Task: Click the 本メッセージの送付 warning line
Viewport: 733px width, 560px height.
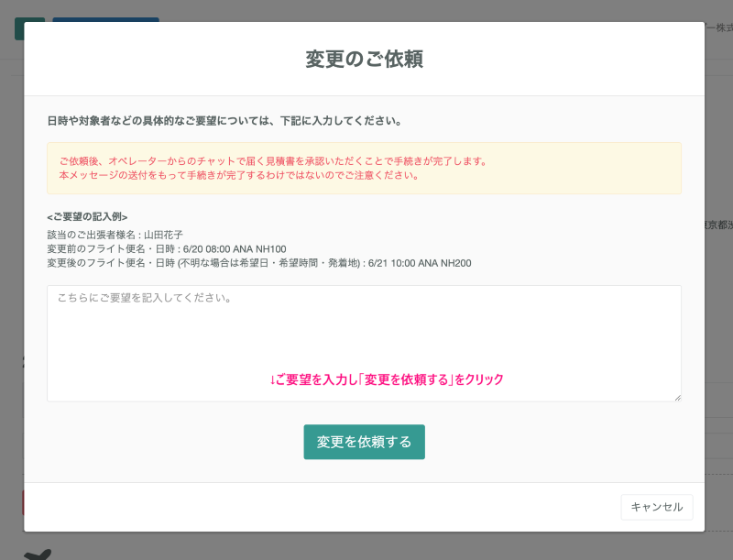Action: (238, 175)
